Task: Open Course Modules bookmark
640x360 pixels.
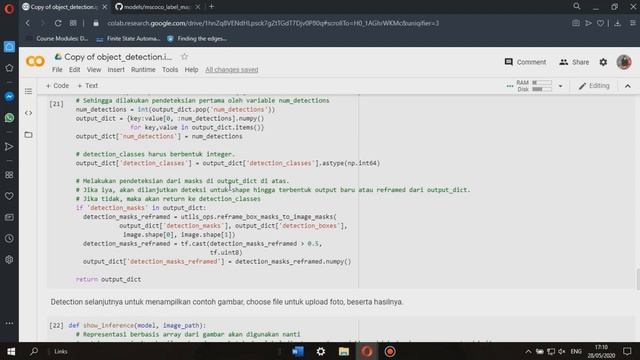Action: [x=58, y=39]
